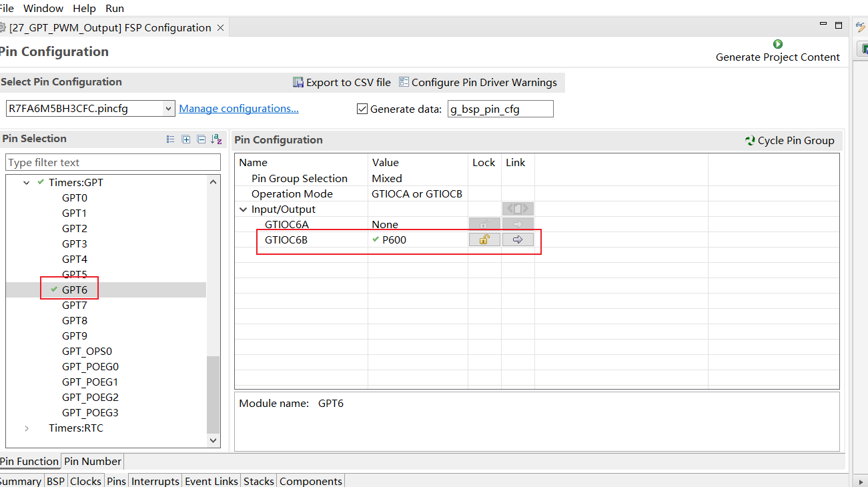Viewport: 868px width, 487px height.
Task: Select GPT4 in the pin tree
Action: [x=75, y=260]
